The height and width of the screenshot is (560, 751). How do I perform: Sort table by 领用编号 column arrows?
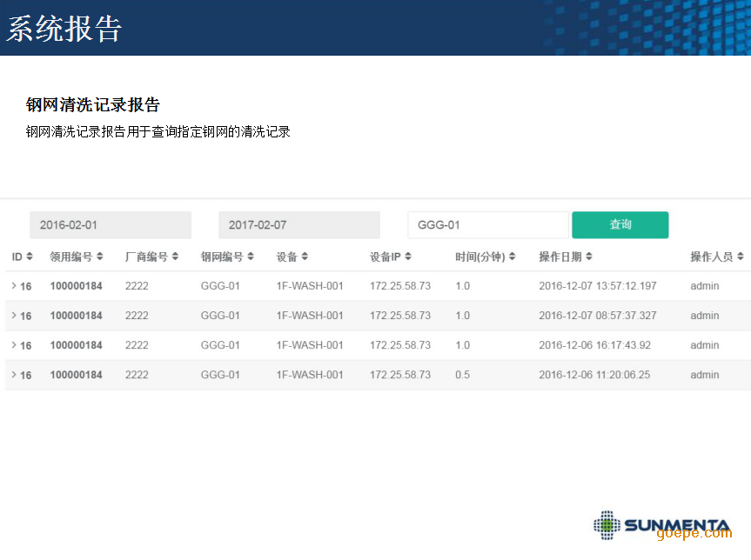[x=100, y=257]
